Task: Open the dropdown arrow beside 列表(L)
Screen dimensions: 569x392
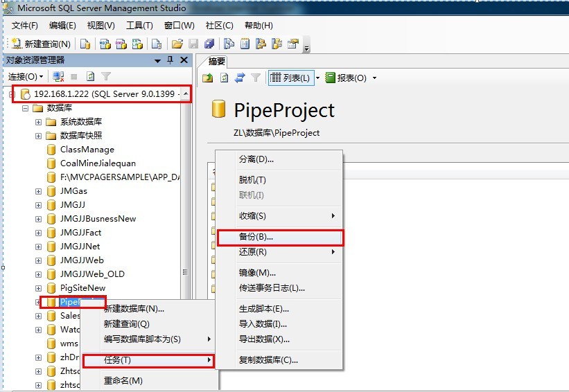Action: pyautogui.click(x=317, y=78)
